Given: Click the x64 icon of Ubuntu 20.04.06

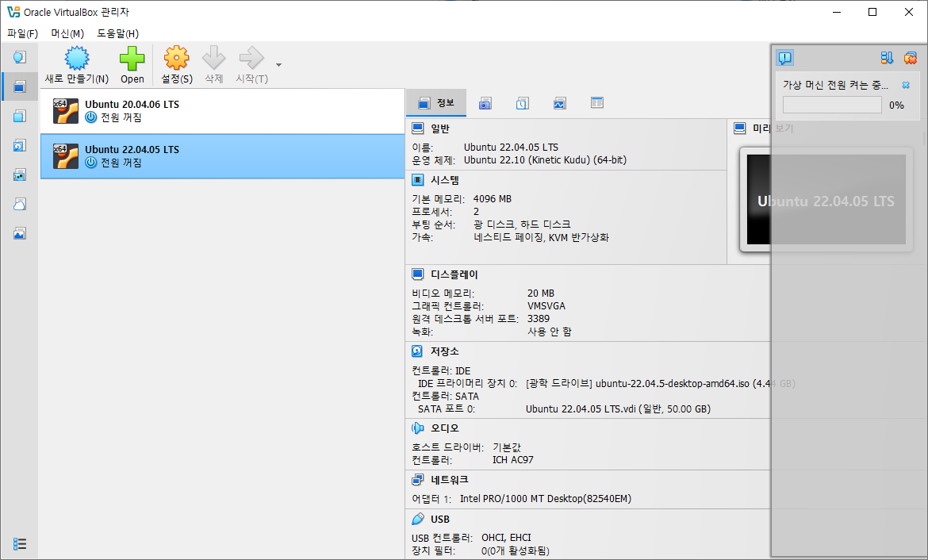Looking at the screenshot, I should (x=65, y=111).
